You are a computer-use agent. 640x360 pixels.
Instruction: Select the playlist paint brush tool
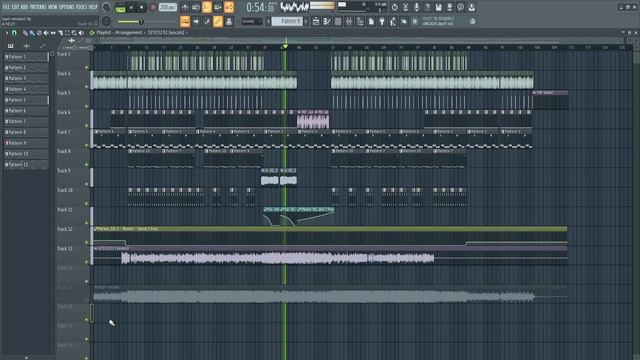(x=32, y=33)
